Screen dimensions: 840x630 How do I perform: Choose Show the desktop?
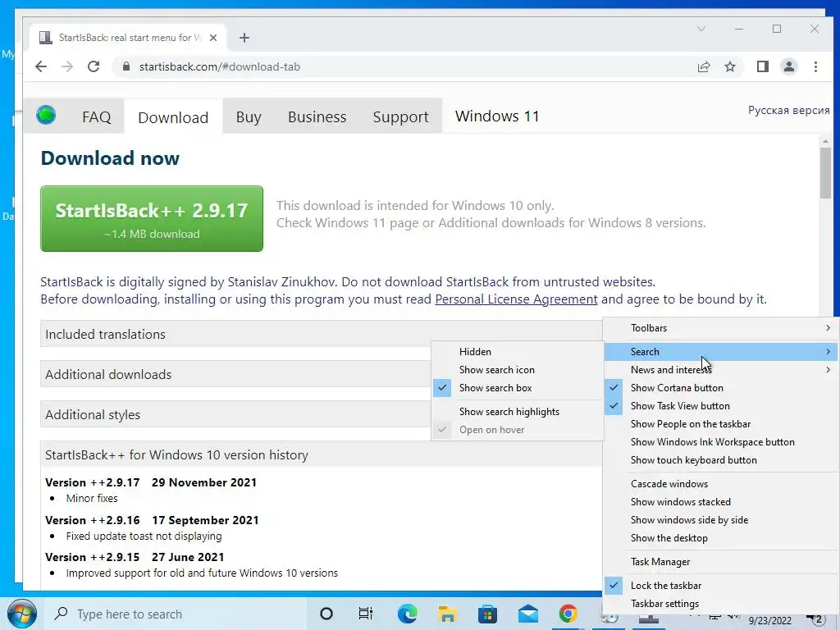(x=720, y=538)
